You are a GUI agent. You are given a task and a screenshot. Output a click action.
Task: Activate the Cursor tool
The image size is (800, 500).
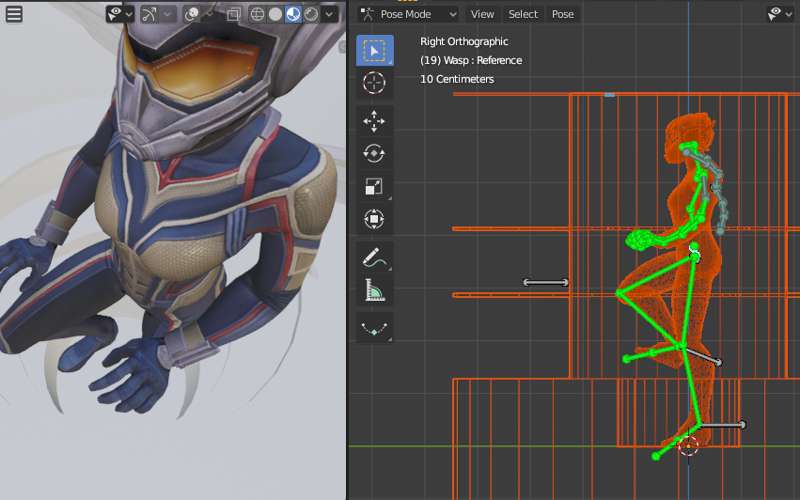(x=374, y=83)
